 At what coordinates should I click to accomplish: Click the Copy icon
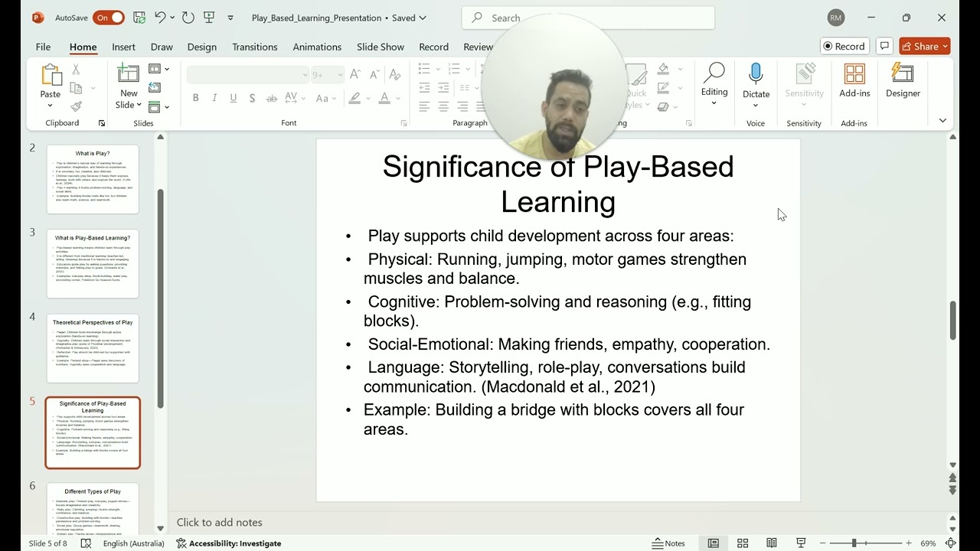pos(76,88)
